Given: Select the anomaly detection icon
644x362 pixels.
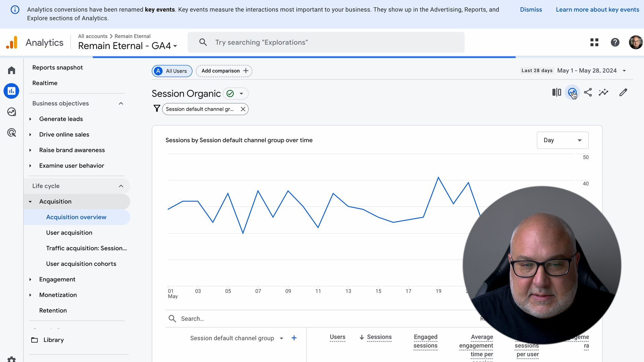Looking at the screenshot, I should pos(603,93).
